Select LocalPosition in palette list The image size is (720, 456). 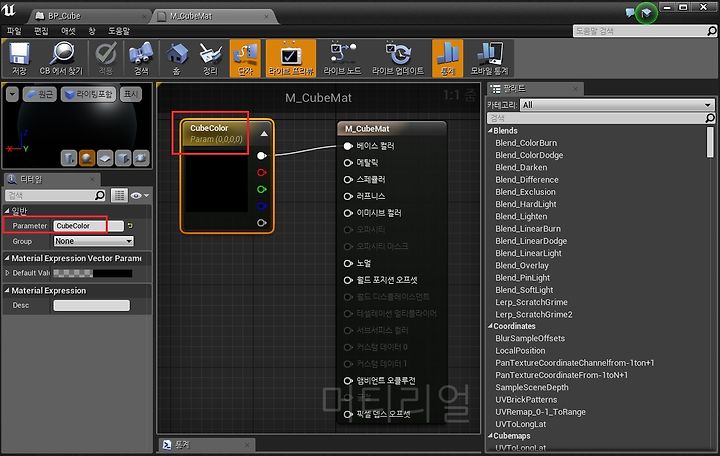pyautogui.click(x=520, y=350)
